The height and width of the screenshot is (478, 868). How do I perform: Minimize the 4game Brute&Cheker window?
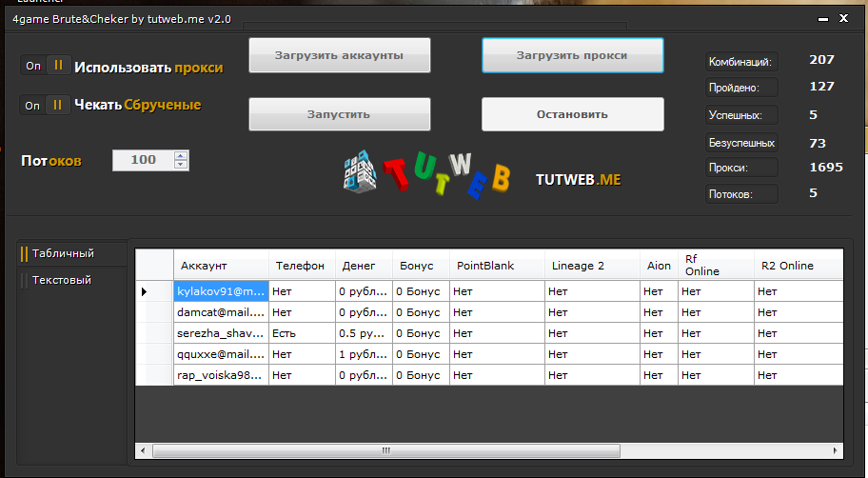(823, 19)
